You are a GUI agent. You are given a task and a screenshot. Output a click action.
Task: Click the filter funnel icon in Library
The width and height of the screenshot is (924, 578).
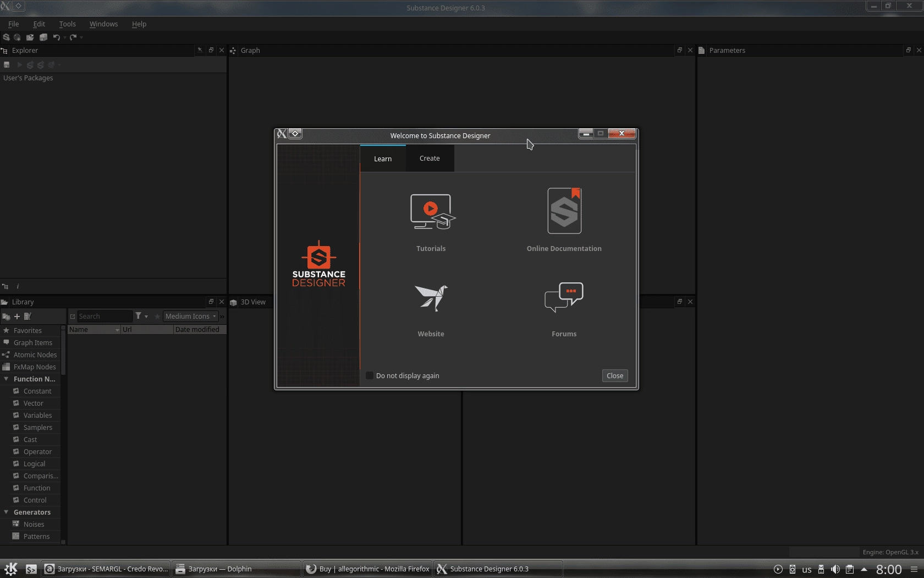(x=139, y=316)
